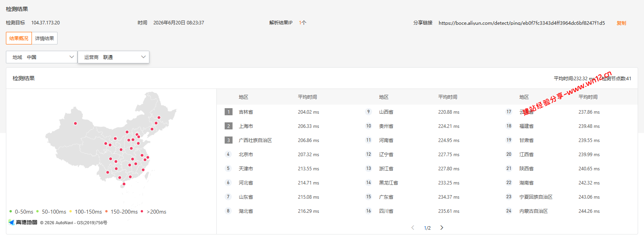Click the first 平均时间 column header

coord(307,97)
